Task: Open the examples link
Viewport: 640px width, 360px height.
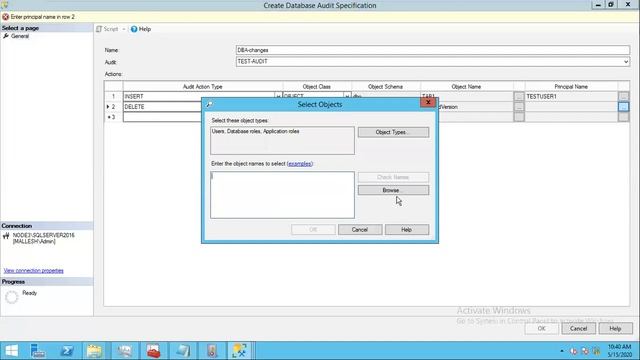Action: pos(300,164)
